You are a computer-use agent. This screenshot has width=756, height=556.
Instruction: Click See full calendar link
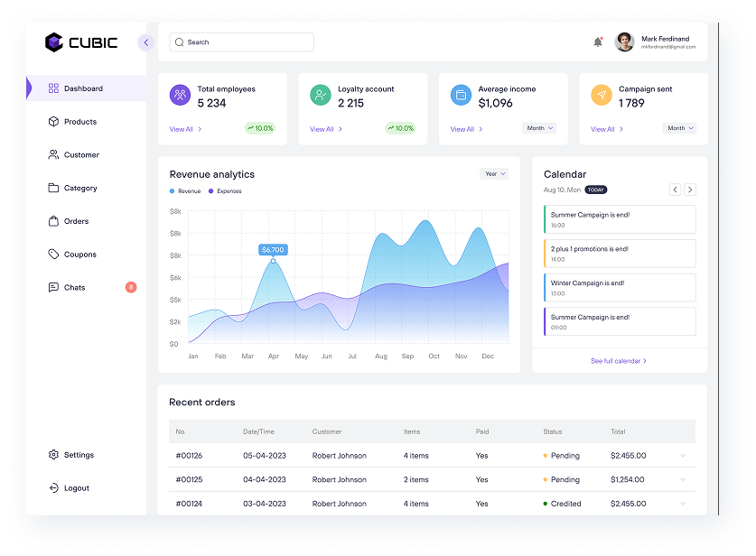click(x=619, y=361)
